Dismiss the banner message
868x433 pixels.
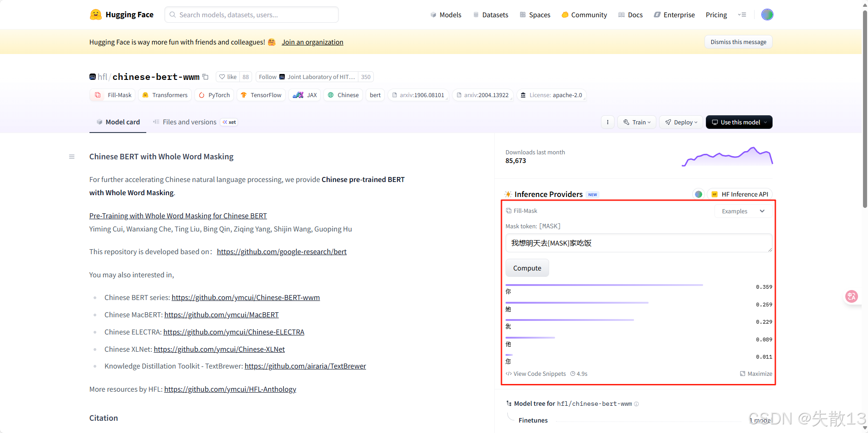click(738, 42)
